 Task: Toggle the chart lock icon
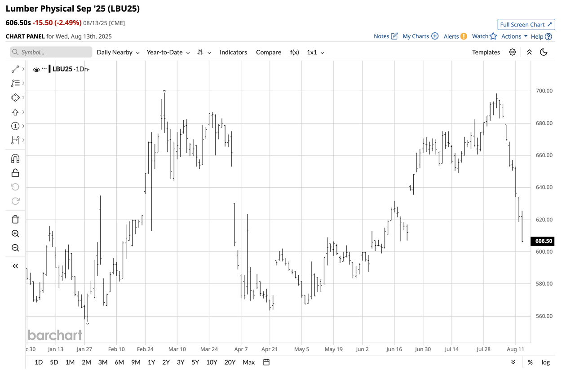point(15,172)
